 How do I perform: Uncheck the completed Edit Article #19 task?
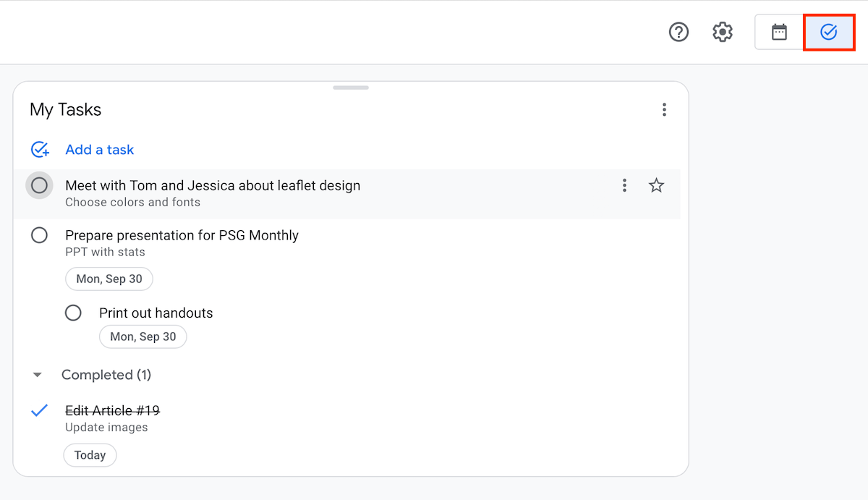point(39,410)
